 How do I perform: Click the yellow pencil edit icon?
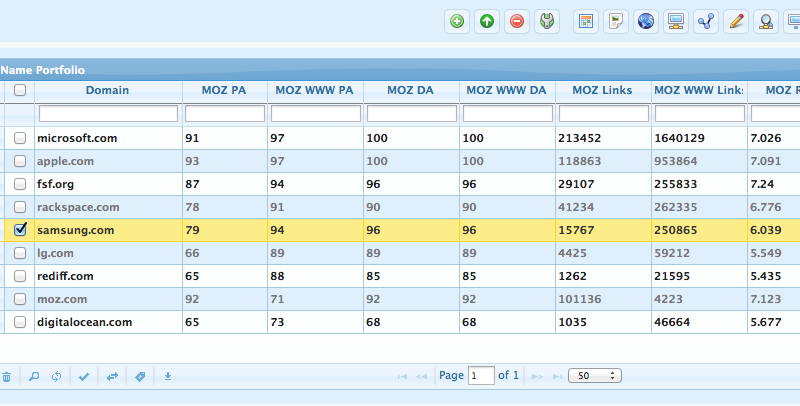736,21
